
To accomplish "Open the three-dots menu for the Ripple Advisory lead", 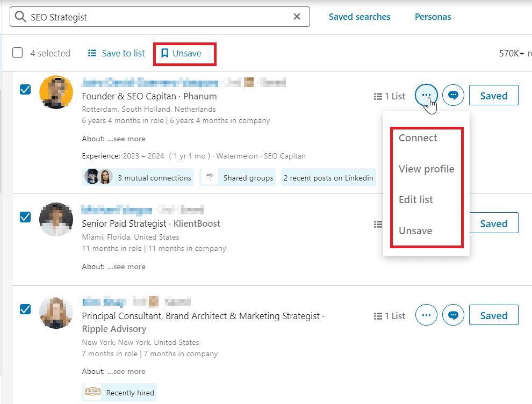I will click(x=426, y=316).
